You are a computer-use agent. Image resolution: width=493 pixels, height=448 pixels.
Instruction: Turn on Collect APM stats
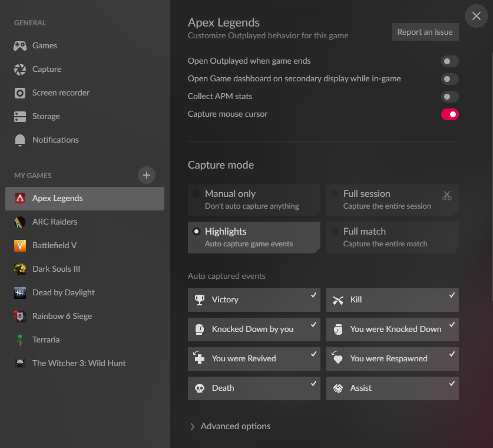point(449,97)
